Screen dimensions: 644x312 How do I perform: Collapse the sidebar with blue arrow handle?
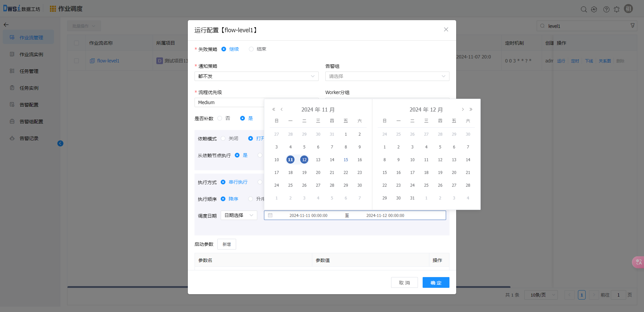click(x=60, y=143)
